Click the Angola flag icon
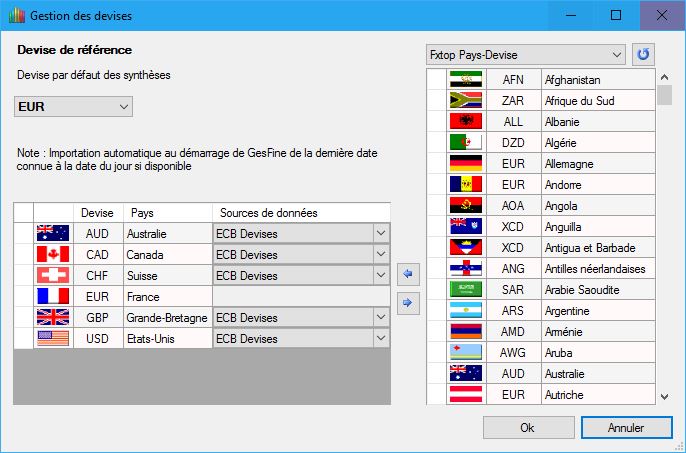The image size is (686, 453). coord(466,205)
